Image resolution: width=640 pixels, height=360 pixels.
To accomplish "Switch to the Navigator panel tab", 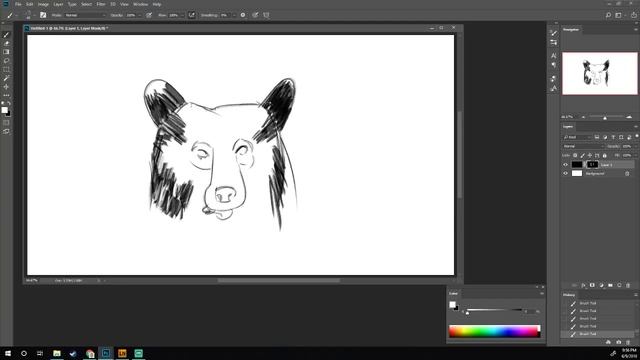I will 571,29.
